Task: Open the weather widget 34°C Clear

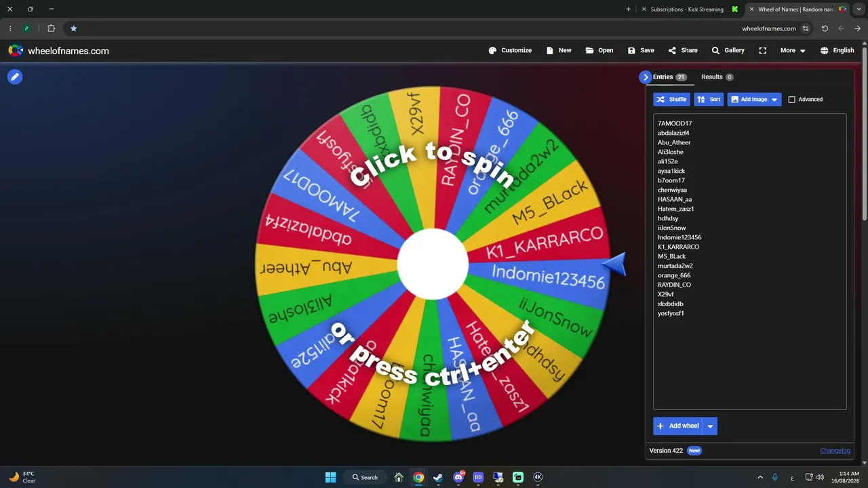Action: tap(22, 477)
